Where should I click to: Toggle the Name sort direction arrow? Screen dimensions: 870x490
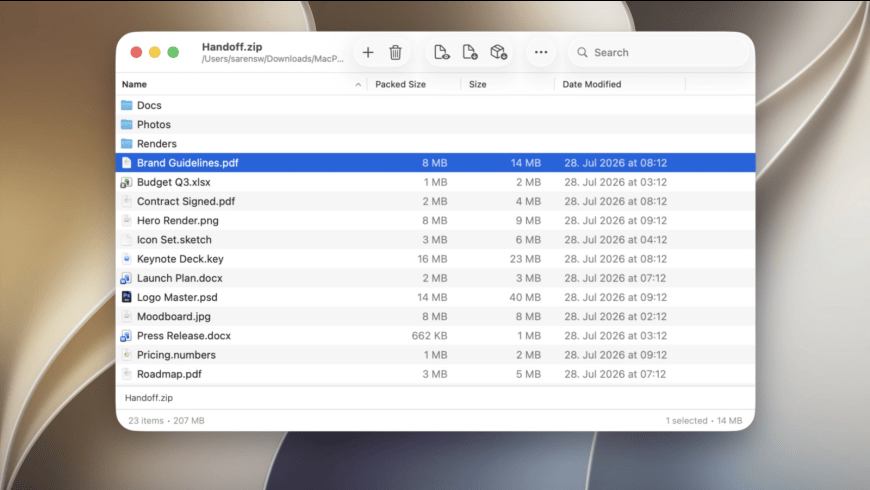tap(358, 85)
